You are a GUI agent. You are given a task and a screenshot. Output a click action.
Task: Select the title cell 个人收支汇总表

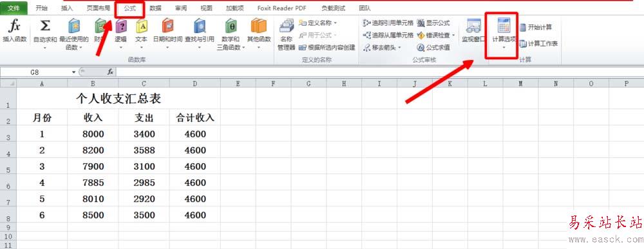pyautogui.click(x=118, y=98)
